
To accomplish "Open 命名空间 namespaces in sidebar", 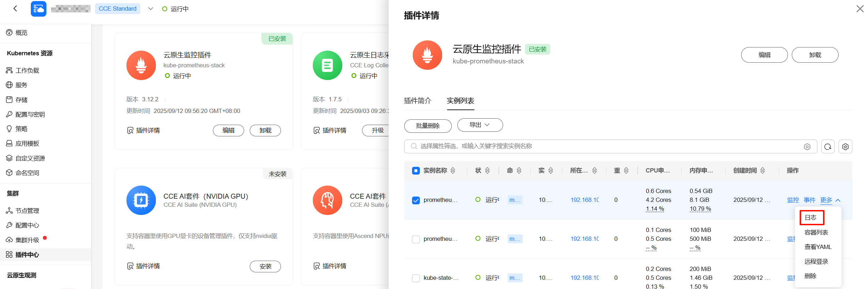I will pyautogui.click(x=27, y=173).
